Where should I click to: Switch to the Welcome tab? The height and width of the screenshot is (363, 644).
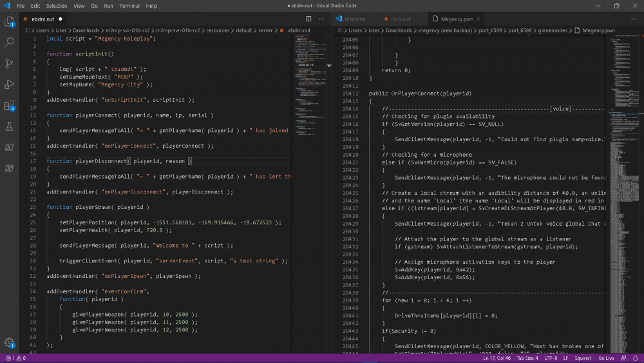[x=354, y=19]
